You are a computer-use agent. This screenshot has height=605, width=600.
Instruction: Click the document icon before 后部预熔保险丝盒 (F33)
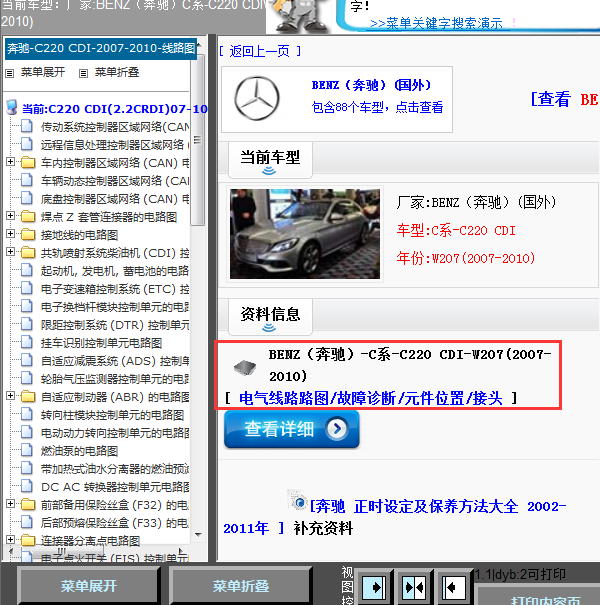pyautogui.click(x=27, y=522)
